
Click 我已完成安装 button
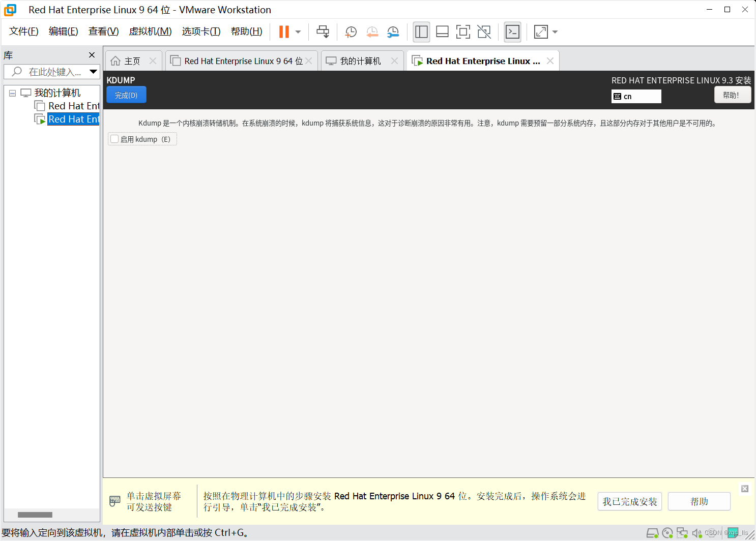click(x=630, y=502)
